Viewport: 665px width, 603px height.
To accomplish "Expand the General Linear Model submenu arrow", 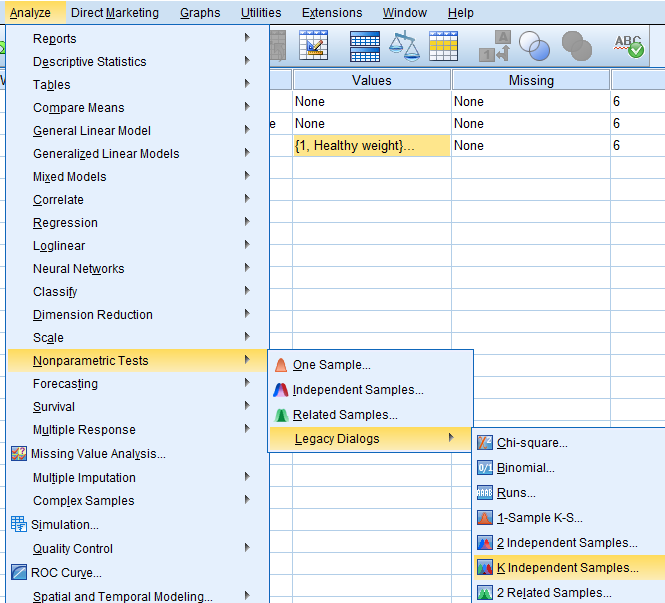I will 247,130.
